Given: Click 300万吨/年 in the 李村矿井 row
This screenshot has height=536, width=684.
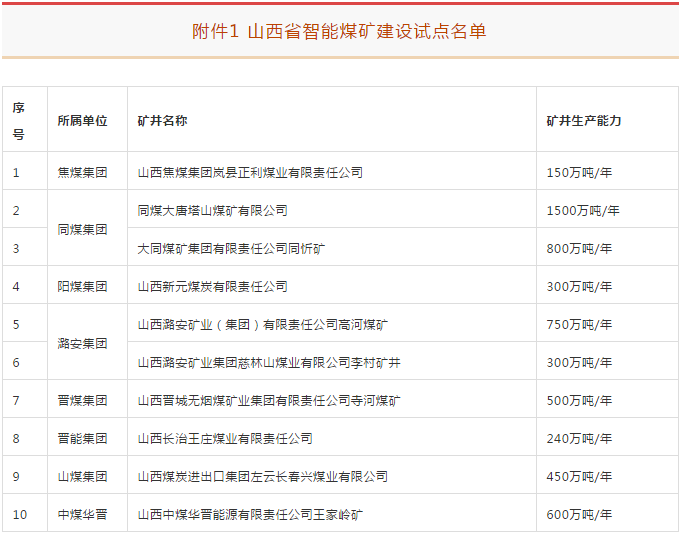Looking at the screenshot, I should pos(579,362).
